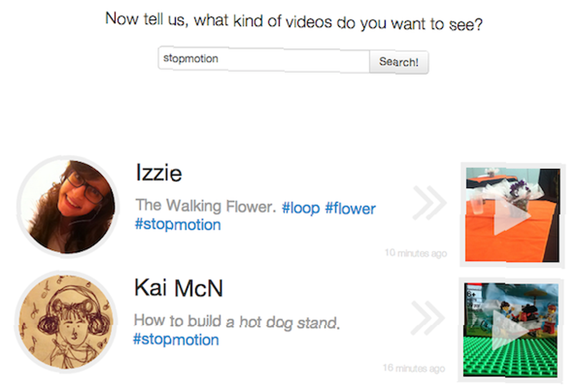Follow the #loop hashtag link
The image size is (580, 392).
300,208
